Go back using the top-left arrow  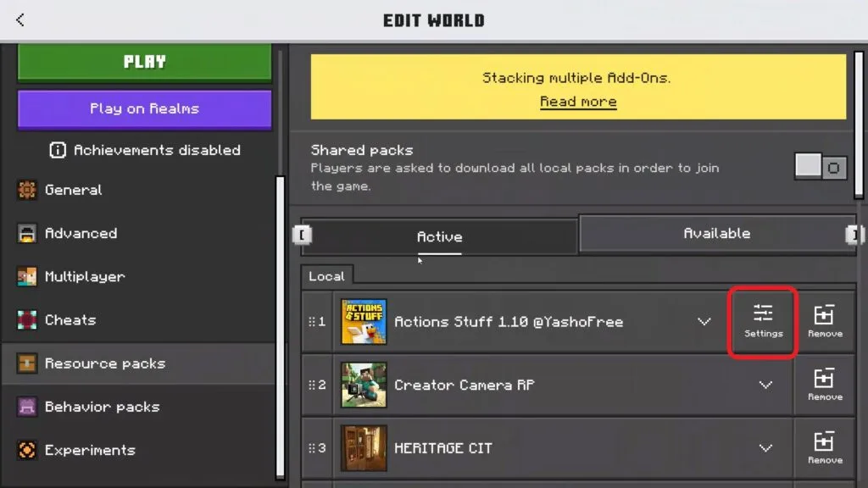click(x=20, y=20)
